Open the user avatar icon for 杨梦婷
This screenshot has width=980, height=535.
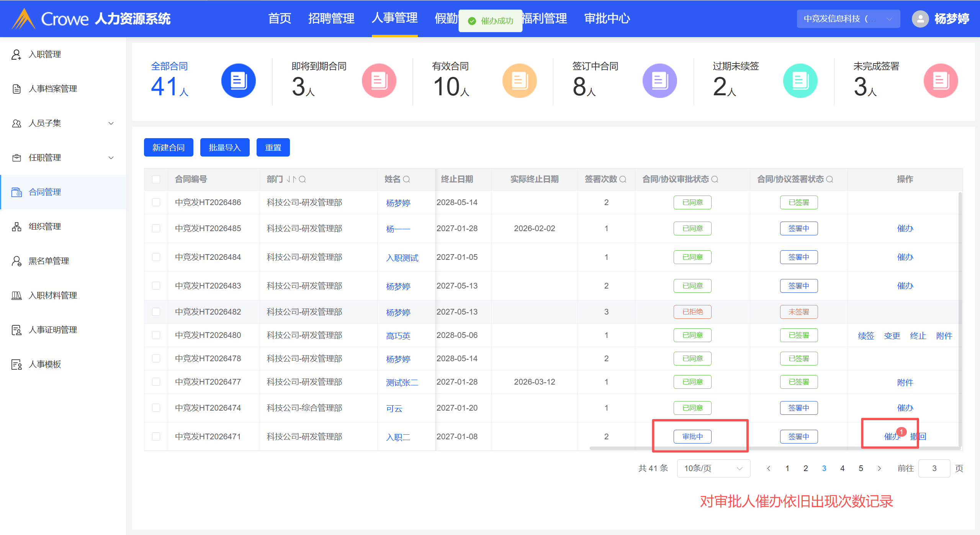tap(920, 19)
